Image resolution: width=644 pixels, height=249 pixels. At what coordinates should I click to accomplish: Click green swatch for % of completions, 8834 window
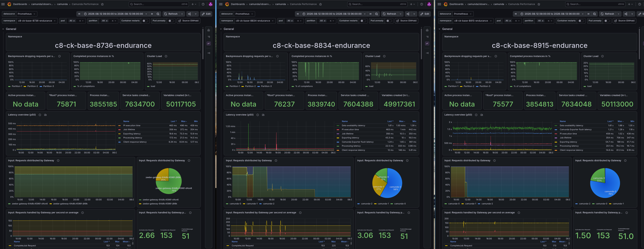[x=293, y=87]
